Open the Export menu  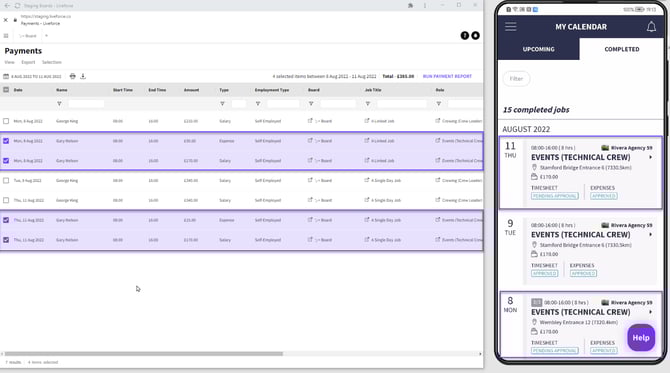pyautogui.click(x=28, y=62)
